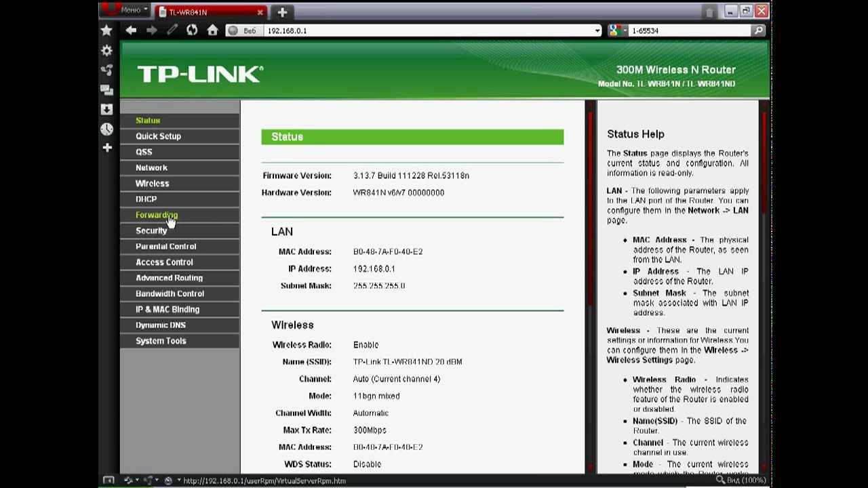Click firmware version 3.13.7 Build text

(x=411, y=176)
